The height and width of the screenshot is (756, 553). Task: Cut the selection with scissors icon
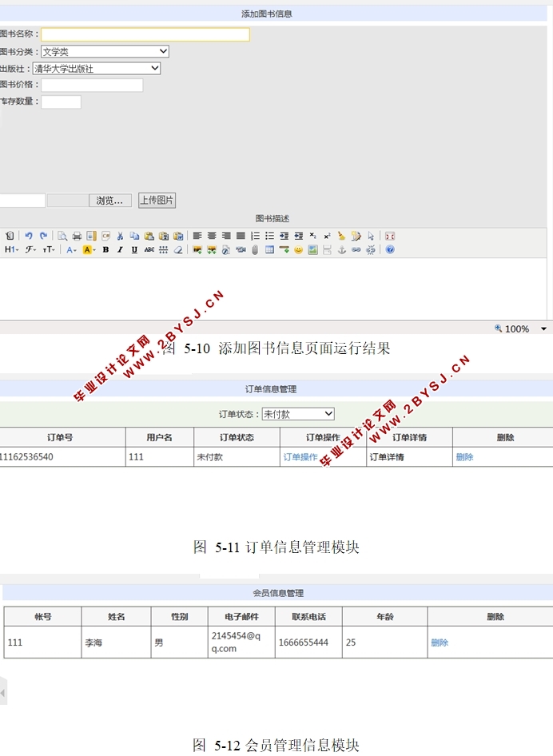(x=120, y=236)
